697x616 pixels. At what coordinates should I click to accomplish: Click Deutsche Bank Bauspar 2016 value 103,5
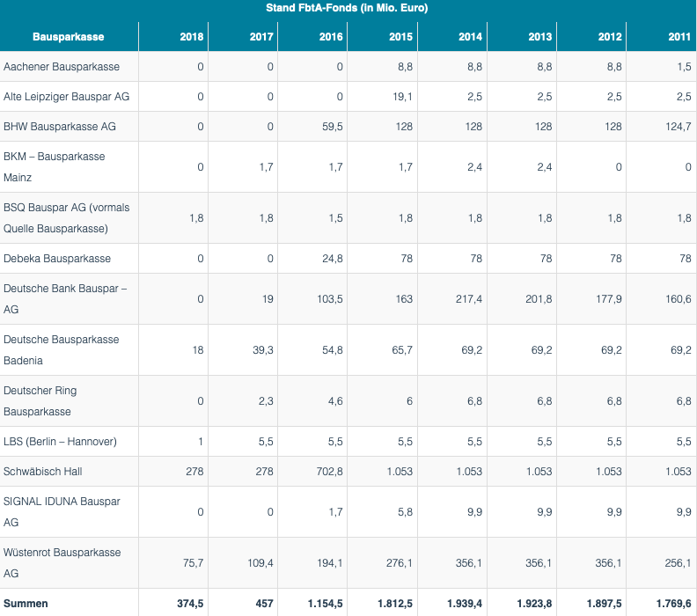(330, 299)
